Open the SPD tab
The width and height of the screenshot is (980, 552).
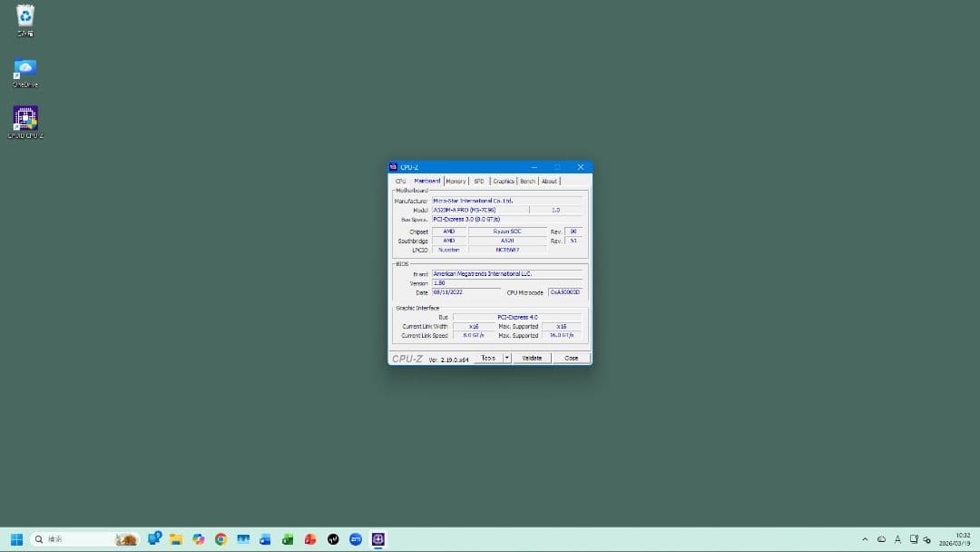click(479, 182)
